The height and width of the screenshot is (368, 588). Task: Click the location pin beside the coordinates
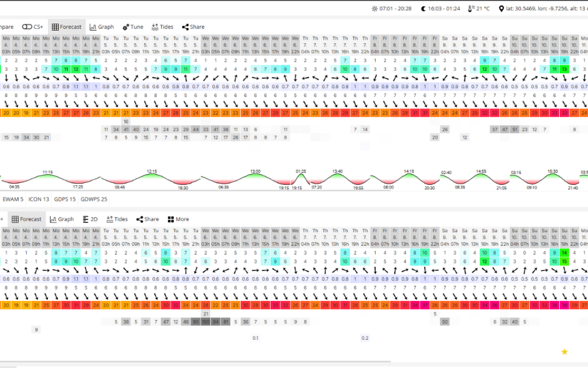pos(501,9)
